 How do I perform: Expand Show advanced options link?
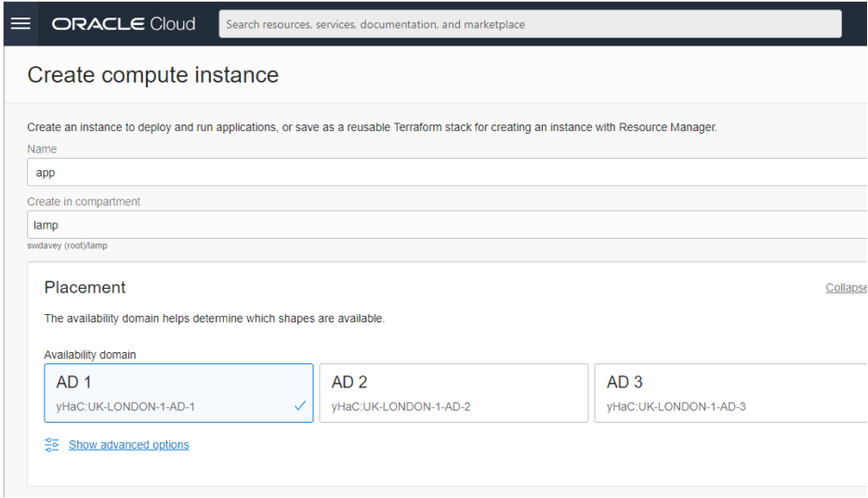point(128,445)
